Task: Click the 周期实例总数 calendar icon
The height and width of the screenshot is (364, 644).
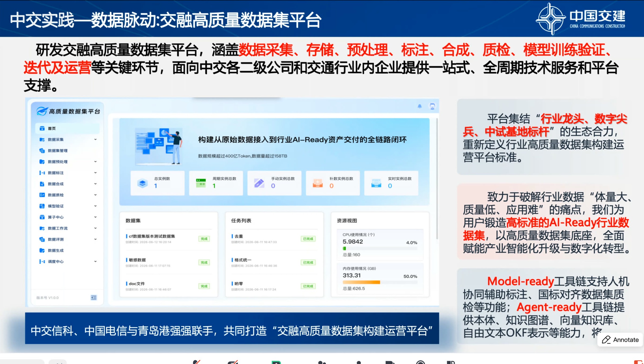Action: [x=201, y=183]
